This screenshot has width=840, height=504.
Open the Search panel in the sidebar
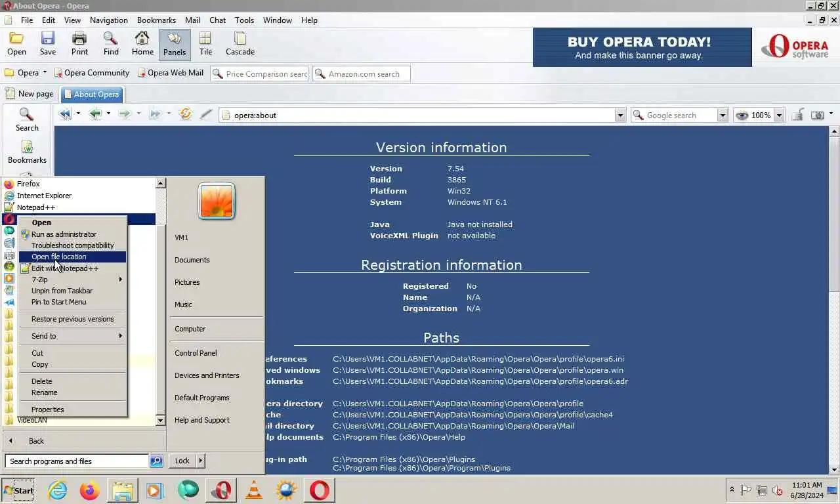27,120
